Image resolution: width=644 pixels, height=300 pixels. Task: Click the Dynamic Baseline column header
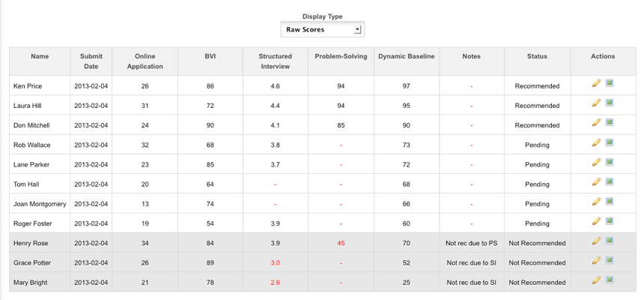(x=406, y=56)
